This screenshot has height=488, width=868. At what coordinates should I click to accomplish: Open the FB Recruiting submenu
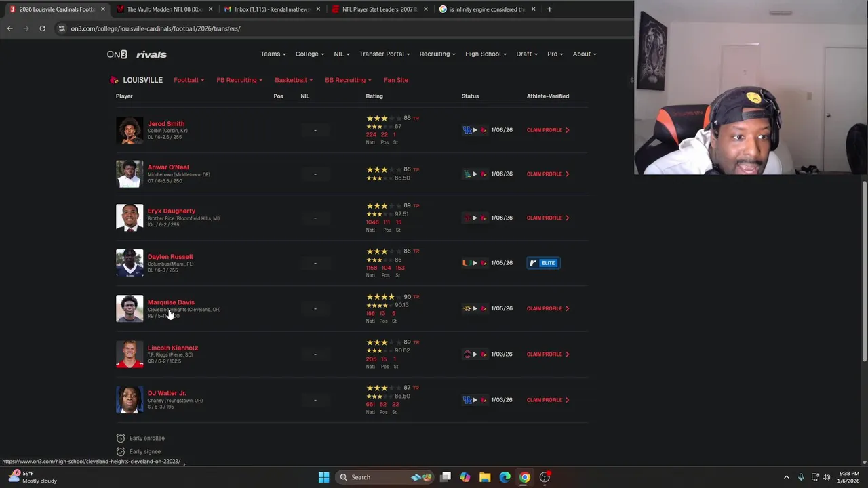tap(239, 80)
